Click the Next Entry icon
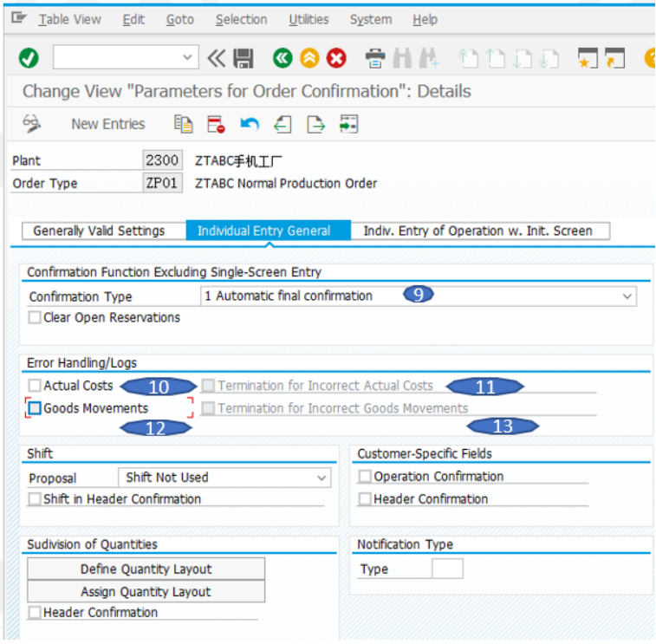Image resolution: width=656 pixels, height=644 pixels. [x=315, y=124]
